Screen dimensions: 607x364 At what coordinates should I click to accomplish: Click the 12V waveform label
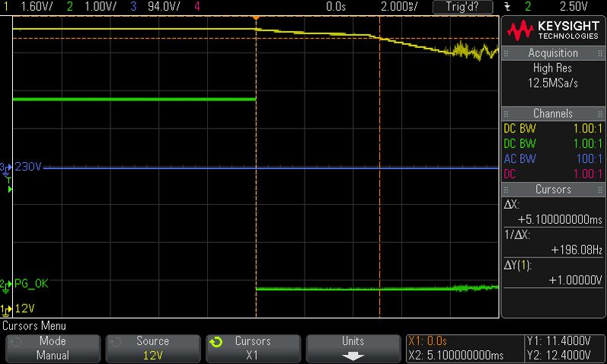[25, 308]
